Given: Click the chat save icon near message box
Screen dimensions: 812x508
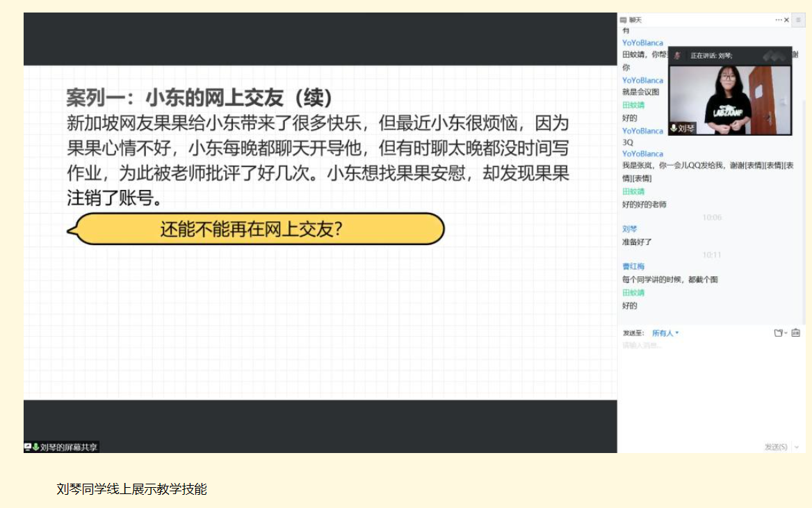Looking at the screenshot, I should (x=795, y=333).
